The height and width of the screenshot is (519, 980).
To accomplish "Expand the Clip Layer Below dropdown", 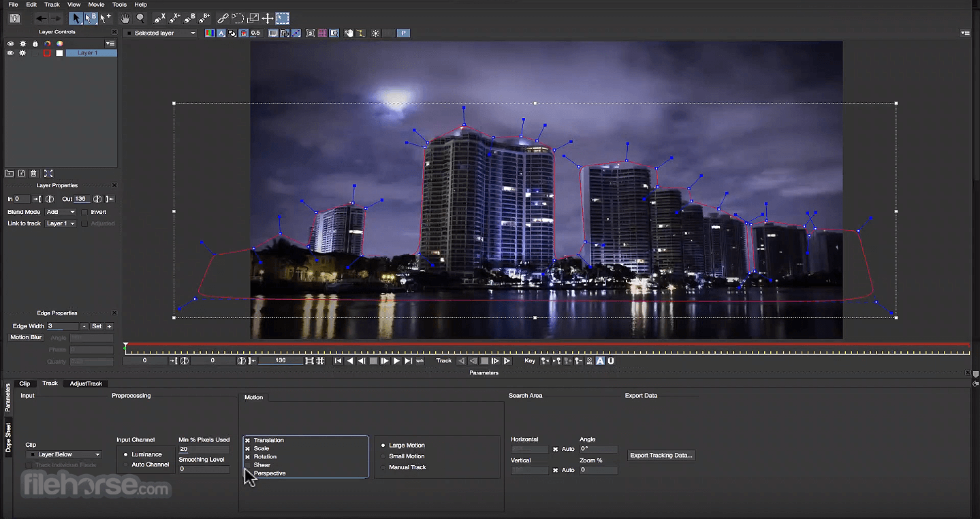I will pyautogui.click(x=65, y=454).
